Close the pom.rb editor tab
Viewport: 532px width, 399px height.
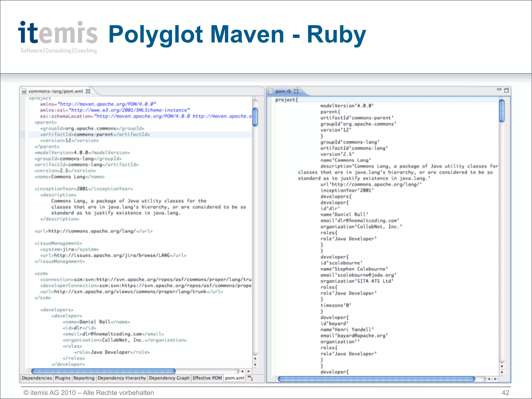point(296,91)
